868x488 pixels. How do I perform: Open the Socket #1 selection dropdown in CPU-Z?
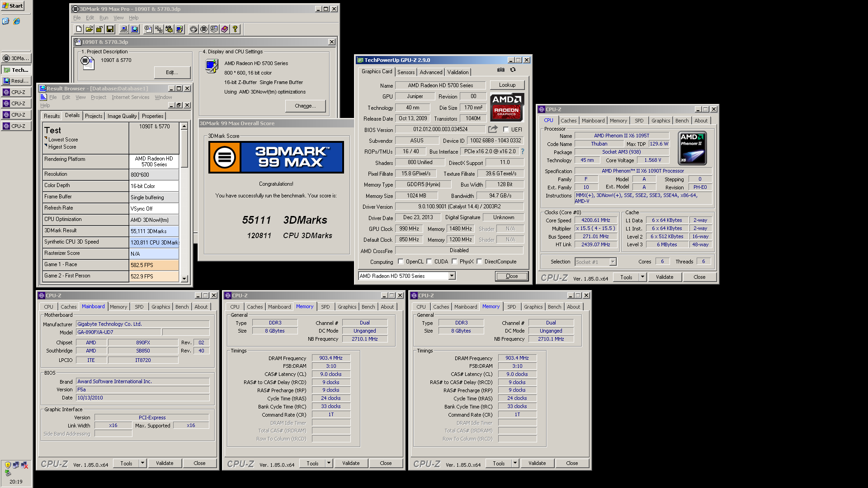click(x=613, y=262)
